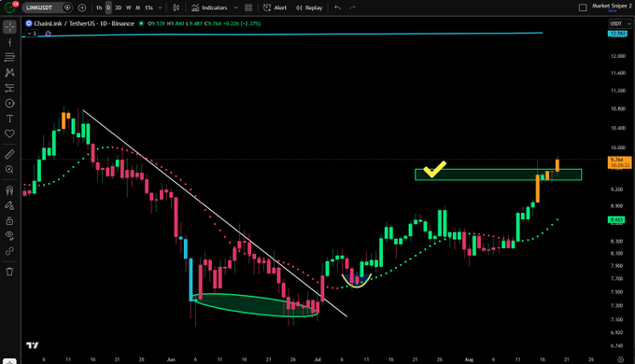Select the green ellipse support drawing
The height and width of the screenshot is (364, 635).
(255, 304)
